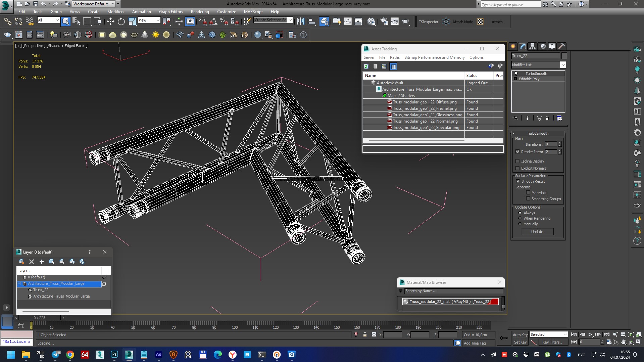Enable Separate by Smoothing Groups checkbox

(x=528, y=199)
